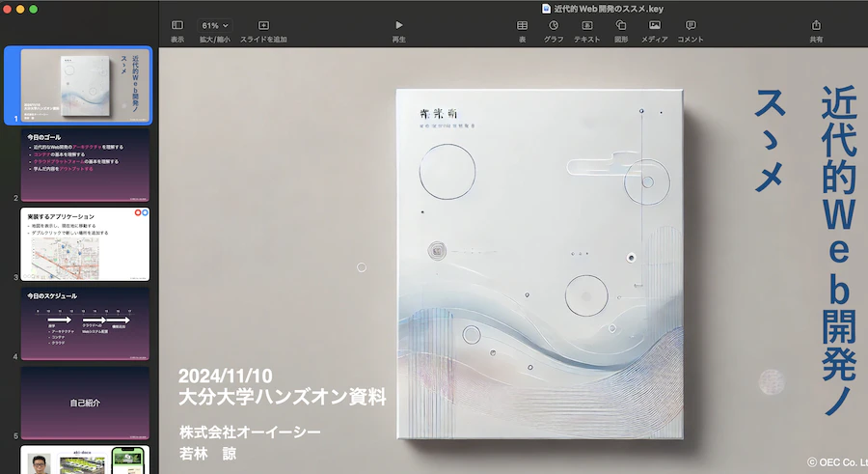
Task: Select the vertical text スゝメ on the slide
Action: point(770,140)
